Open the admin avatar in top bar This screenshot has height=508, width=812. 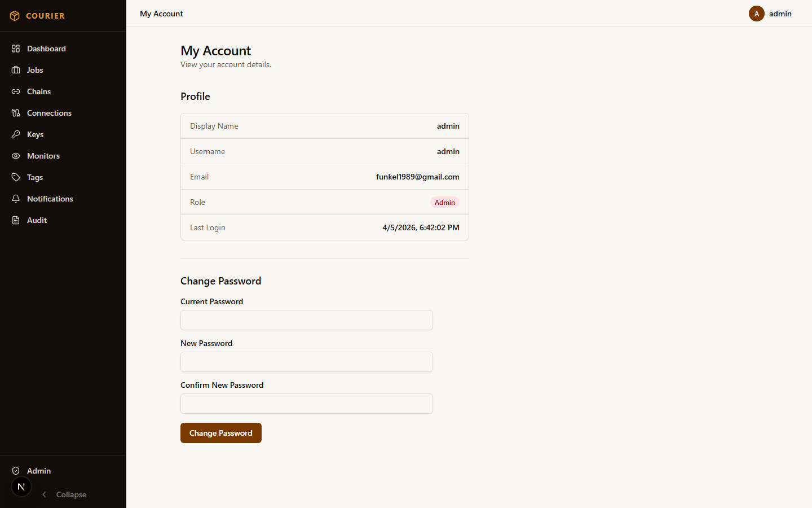point(756,14)
